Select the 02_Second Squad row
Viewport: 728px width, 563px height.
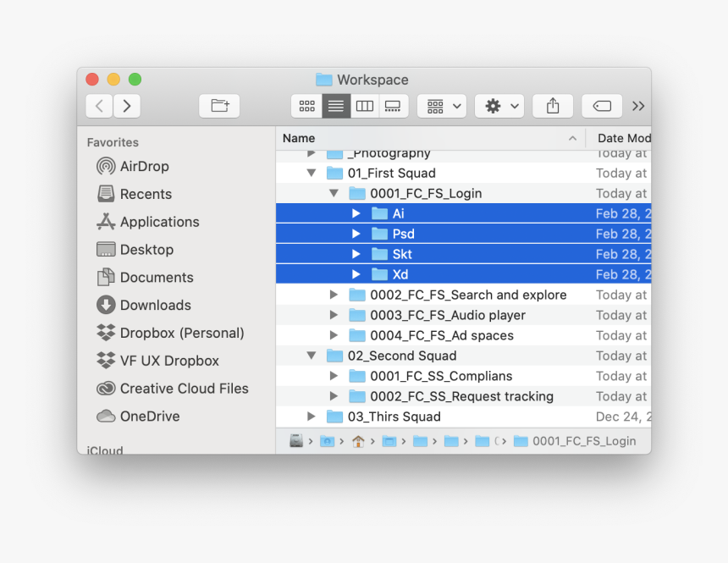coord(463,356)
